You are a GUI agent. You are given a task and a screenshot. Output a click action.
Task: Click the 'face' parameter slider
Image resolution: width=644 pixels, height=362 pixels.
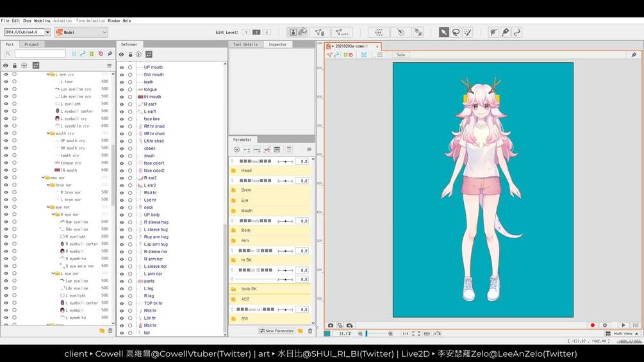285,181
